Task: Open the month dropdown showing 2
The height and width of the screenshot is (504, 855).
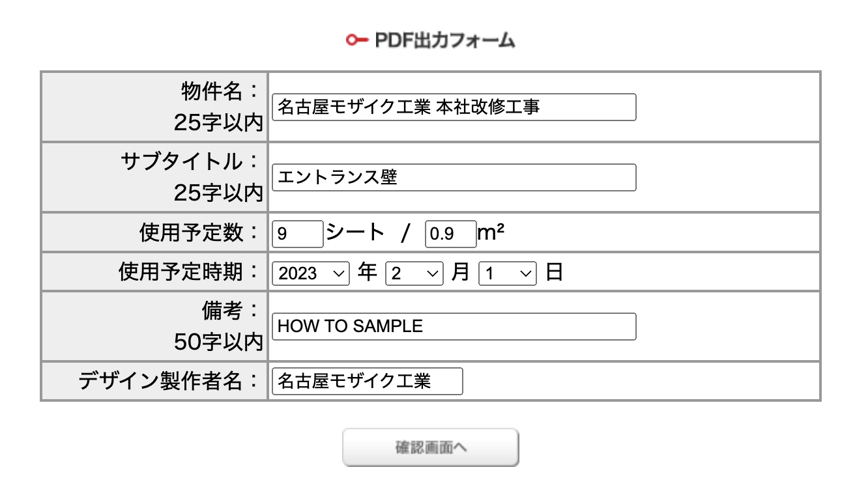Action: pos(414,273)
